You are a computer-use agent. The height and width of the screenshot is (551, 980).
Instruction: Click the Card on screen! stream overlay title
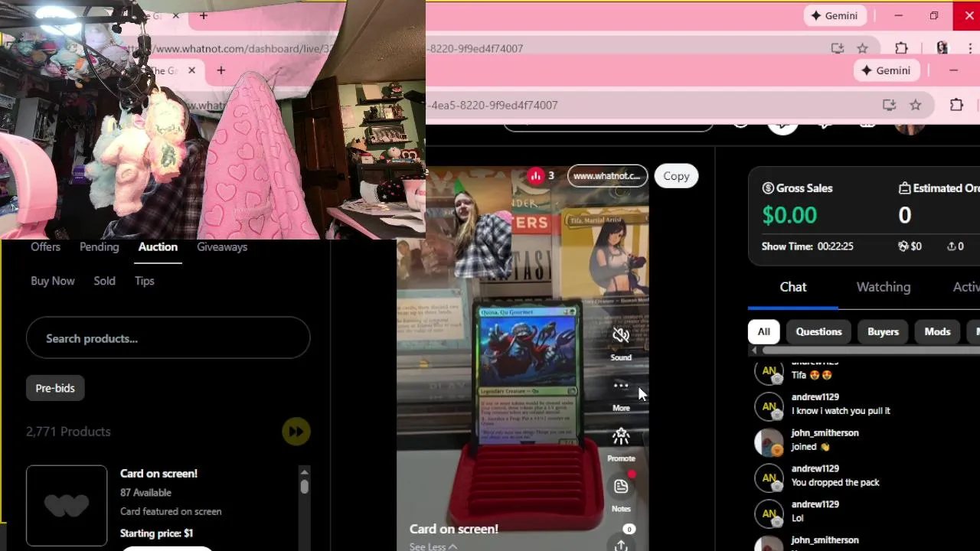tap(453, 529)
